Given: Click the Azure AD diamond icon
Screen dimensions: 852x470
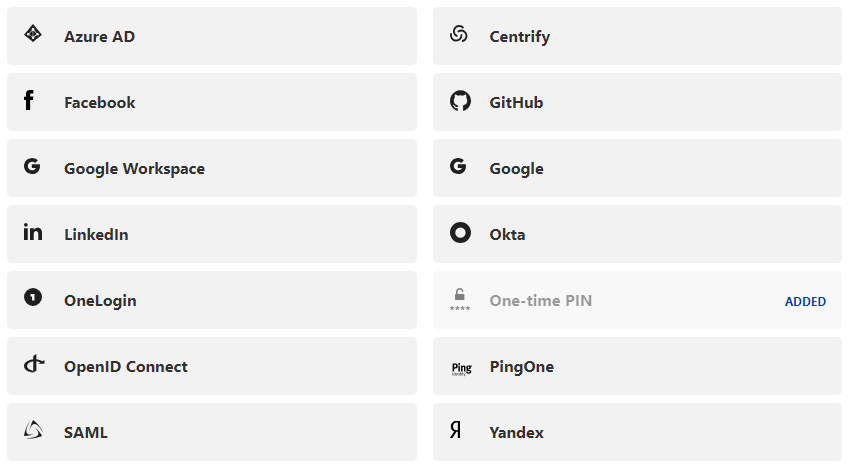Looking at the screenshot, I should [33, 34].
